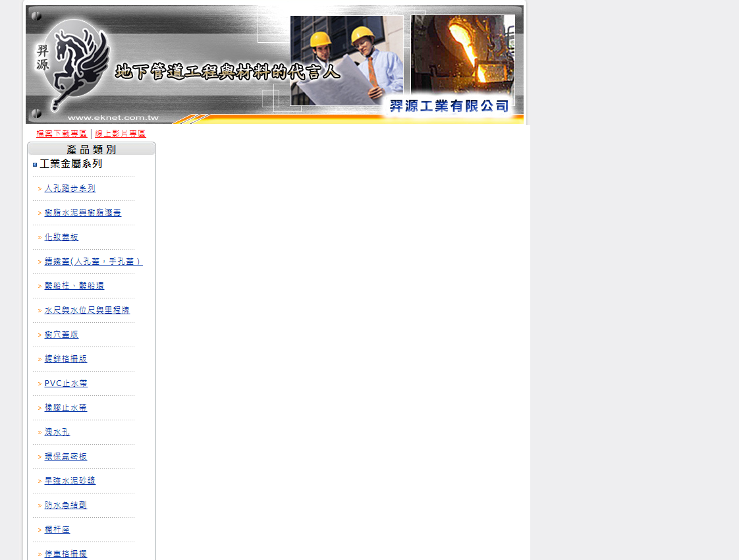Click the orange arrow beside 欄杆座
This screenshot has height=560, width=739.
pos(40,530)
